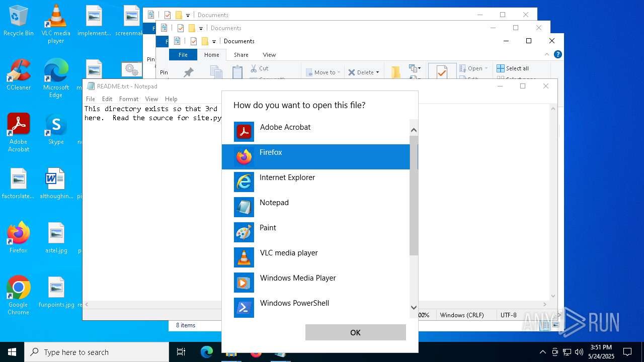The height and width of the screenshot is (362, 644).
Task: Open the Skype desktop shortcut
Action: [x=56, y=129]
